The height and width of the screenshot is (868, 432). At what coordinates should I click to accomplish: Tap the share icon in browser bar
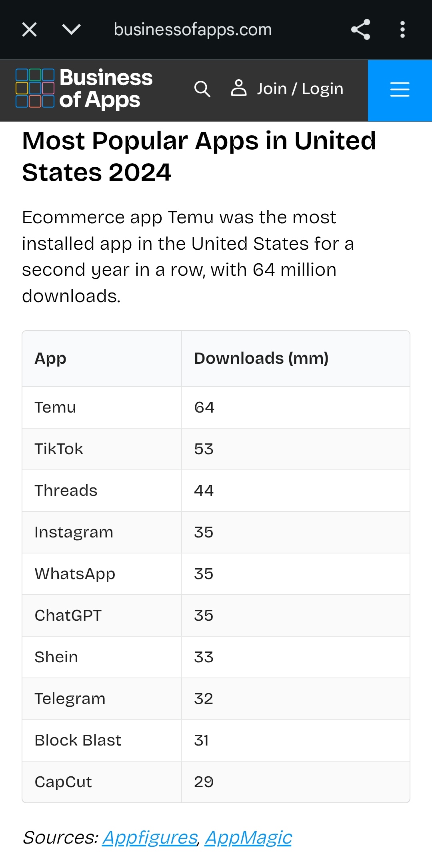[x=360, y=30]
